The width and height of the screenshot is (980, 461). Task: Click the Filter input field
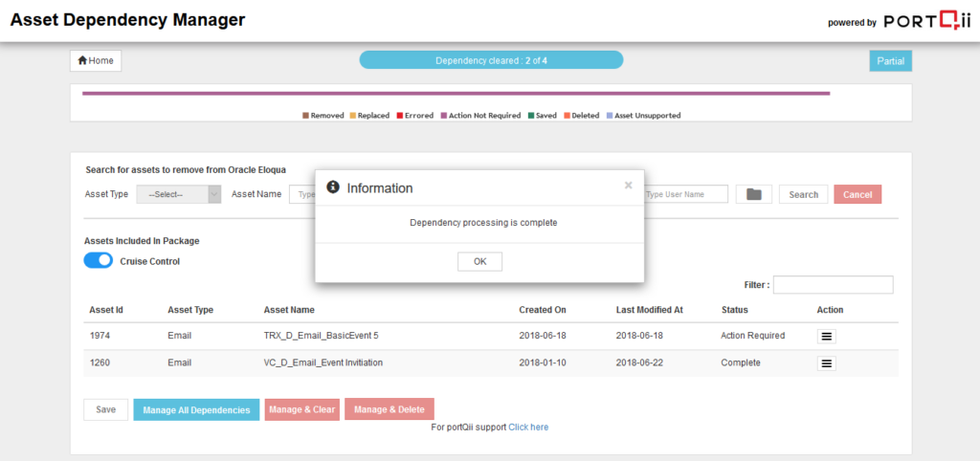click(x=833, y=285)
